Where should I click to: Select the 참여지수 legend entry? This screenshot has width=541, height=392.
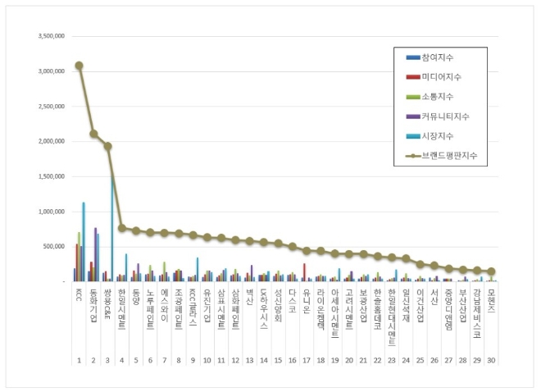pyautogui.click(x=430, y=57)
